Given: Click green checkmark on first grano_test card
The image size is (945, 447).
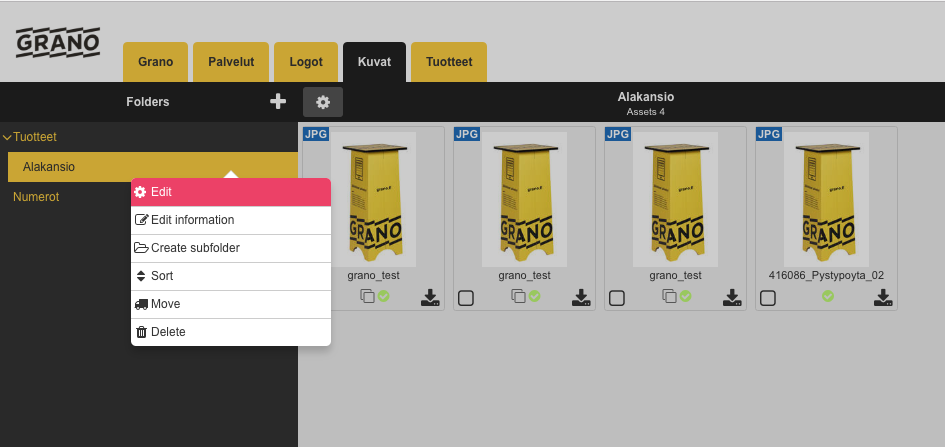Looking at the screenshot, I should click(384, 296).
